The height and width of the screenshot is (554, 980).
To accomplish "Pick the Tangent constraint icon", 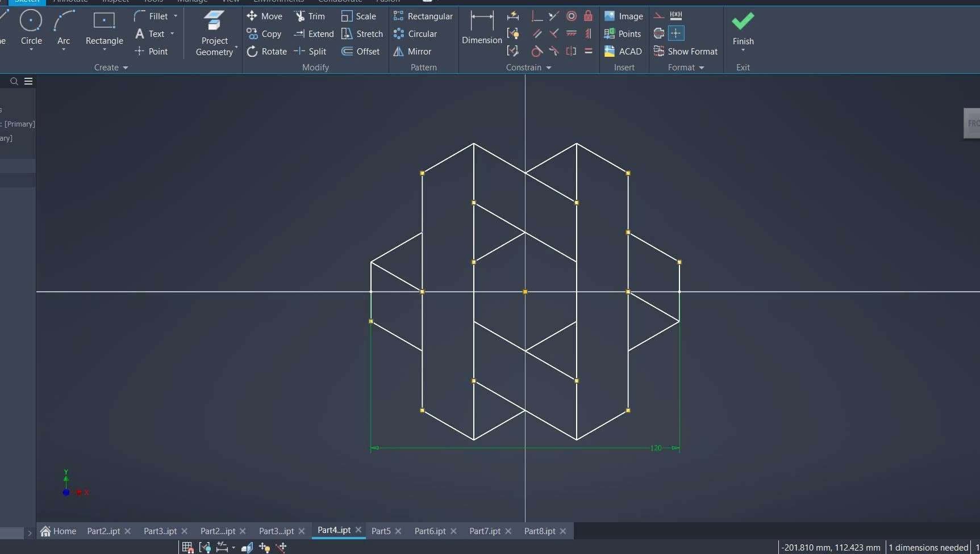I will click(536, 51).
